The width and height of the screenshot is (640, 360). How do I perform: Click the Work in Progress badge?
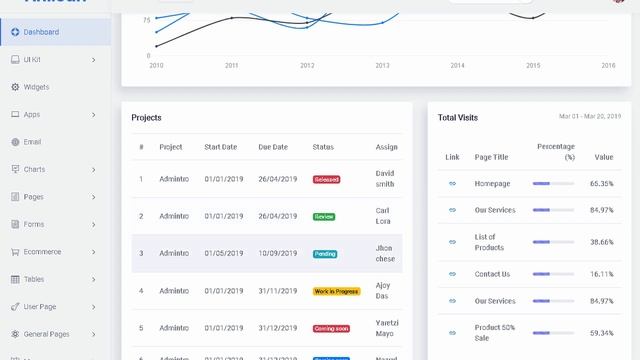click(x=336, y=291)
